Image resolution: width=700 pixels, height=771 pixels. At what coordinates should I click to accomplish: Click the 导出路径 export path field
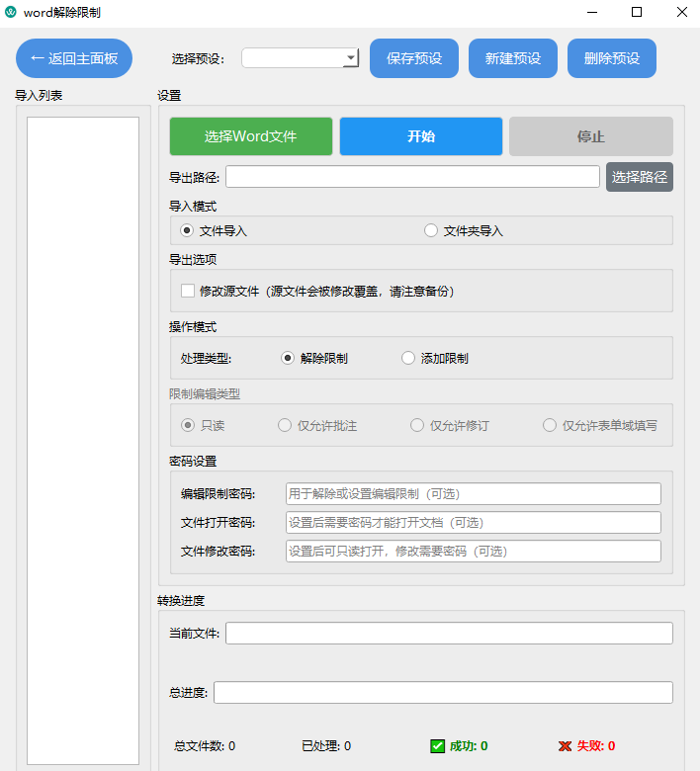(x=412, y=177)
